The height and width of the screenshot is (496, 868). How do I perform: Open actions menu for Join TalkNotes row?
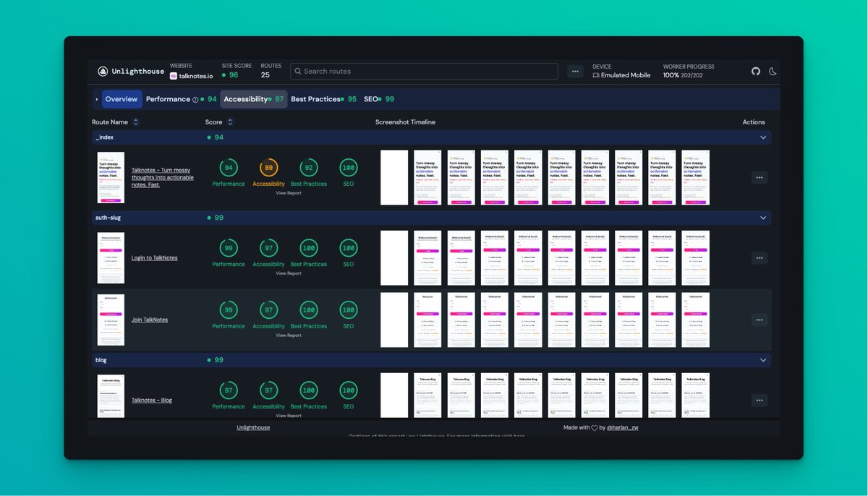click(x=759, y=320)
